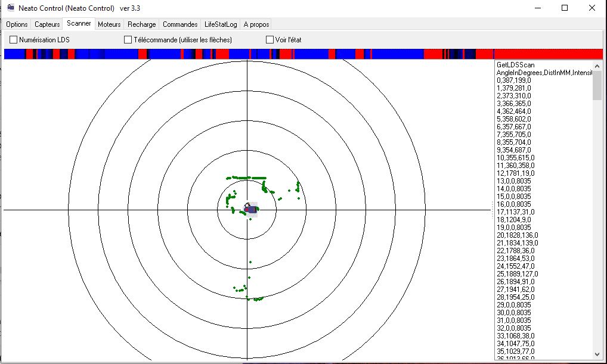Open the Options tab

coord(17,24)
